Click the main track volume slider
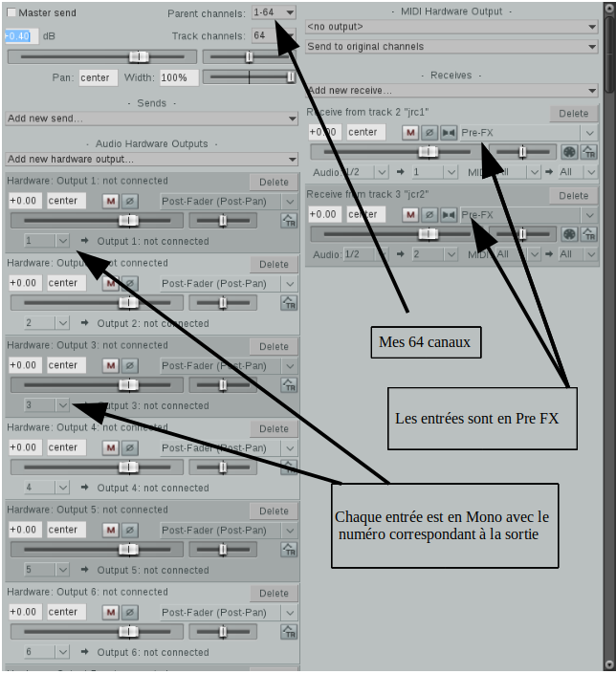The image size is (616, 674). 102,56
